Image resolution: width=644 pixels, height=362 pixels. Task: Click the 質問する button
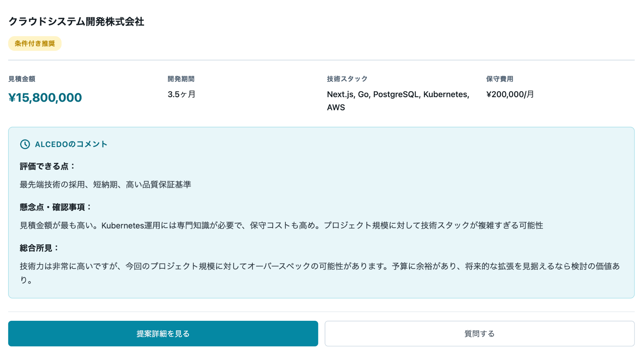click(x=479, y=334)
